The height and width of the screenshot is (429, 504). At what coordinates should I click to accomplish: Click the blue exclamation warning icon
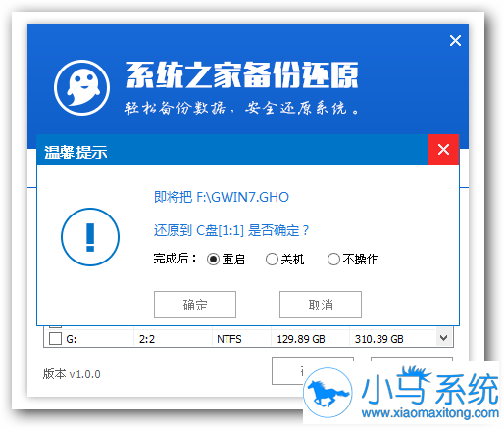click(x=90, y=237)
